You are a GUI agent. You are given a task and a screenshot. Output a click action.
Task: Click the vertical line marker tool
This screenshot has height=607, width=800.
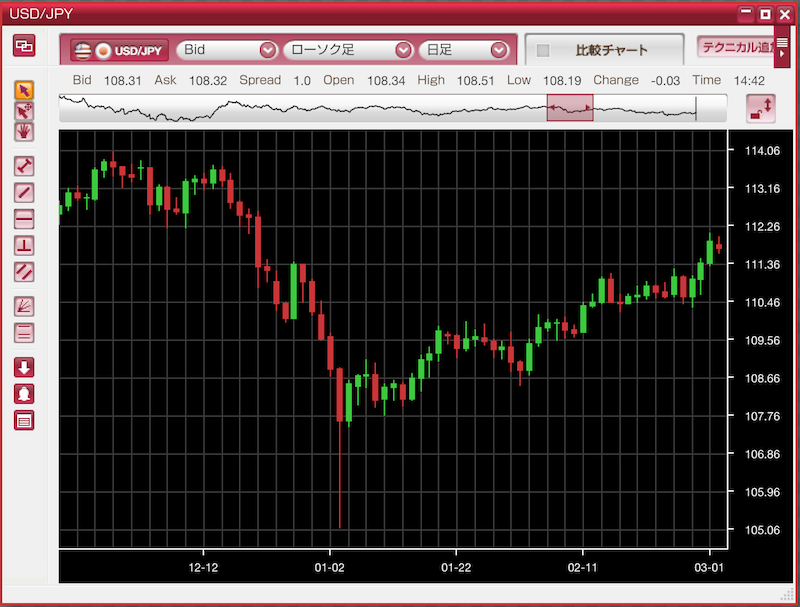point(24,245)
